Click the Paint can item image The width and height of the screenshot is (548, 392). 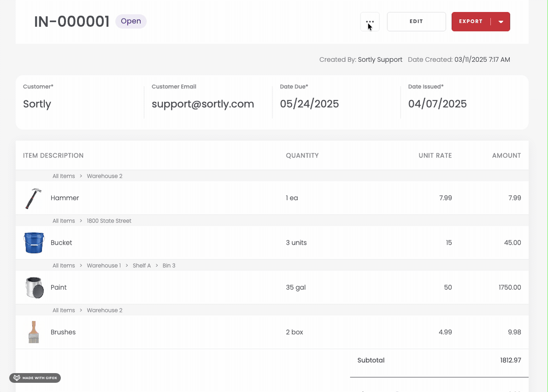(34, 287)
